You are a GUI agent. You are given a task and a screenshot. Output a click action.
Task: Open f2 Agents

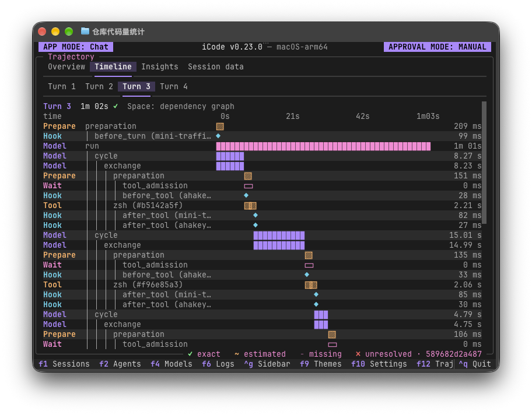pos(120,364)
